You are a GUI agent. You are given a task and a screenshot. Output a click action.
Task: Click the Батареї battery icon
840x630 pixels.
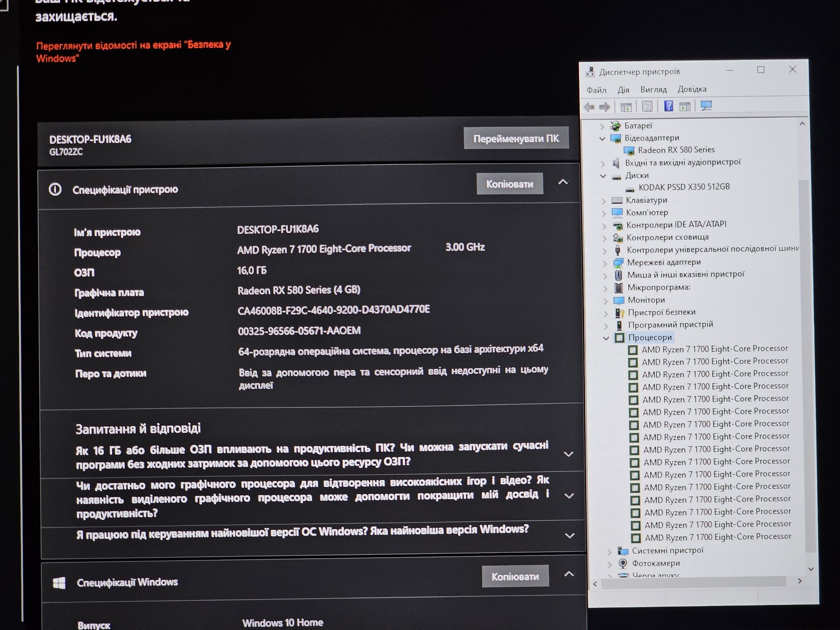615,126
